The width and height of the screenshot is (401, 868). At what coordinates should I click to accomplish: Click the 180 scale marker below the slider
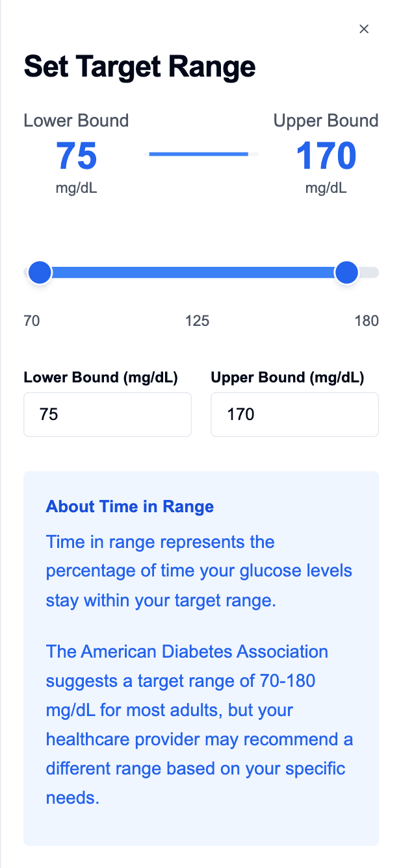click(x=367, y=321)
